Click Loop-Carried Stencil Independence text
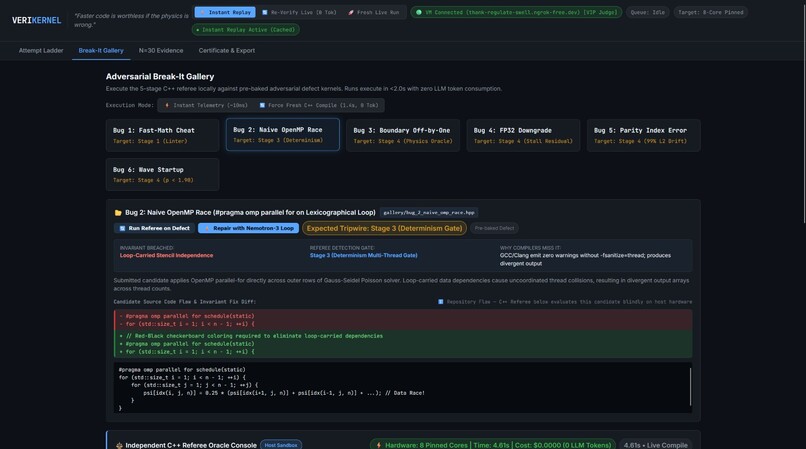Viewport: 806px width, 449px height. point(167,255)
